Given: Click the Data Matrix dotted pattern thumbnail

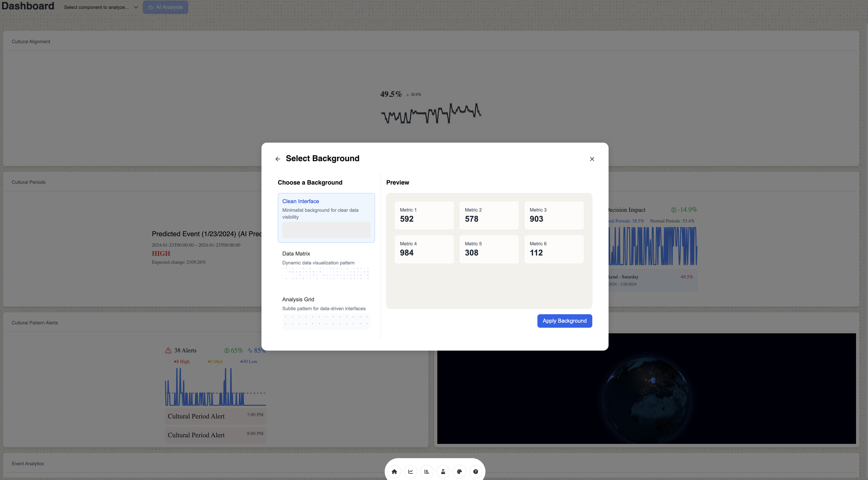Looking at the screenshot, I should click(326, 273).
